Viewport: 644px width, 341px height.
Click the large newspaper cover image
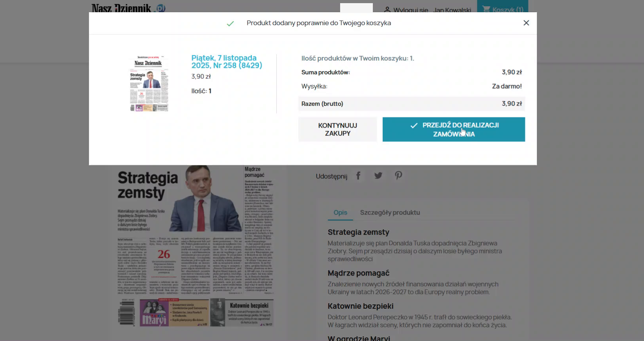click(x=195, y=246)
